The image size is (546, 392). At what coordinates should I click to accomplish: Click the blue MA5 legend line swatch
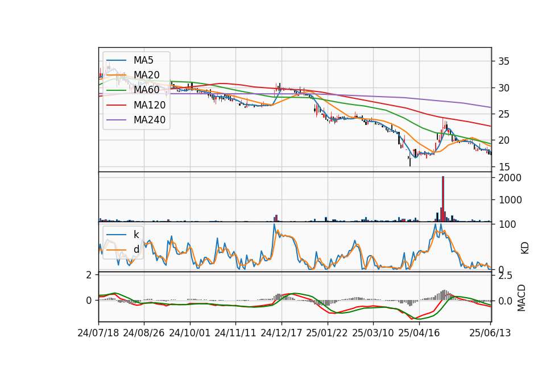(x=116, y=61)
